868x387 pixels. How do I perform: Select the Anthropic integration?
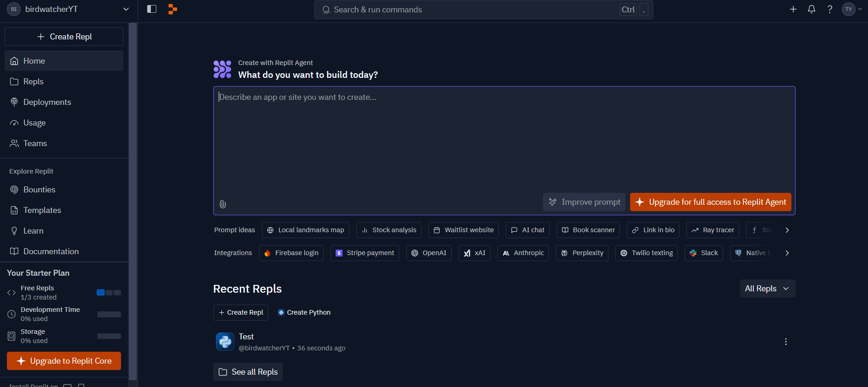click(523, 253)
